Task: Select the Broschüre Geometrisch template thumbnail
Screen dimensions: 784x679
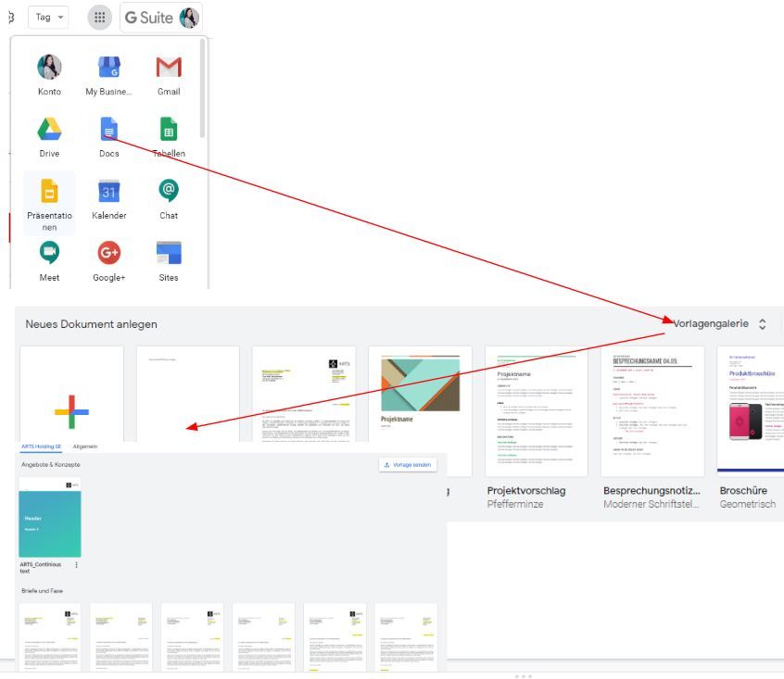Action: [x=751, y=409]
